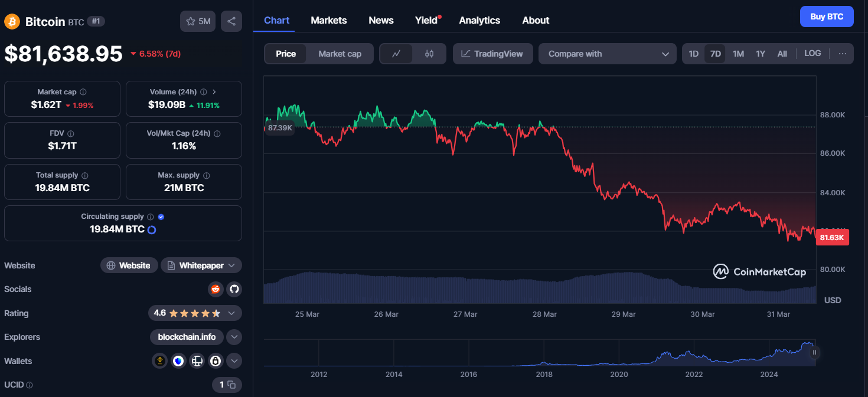Click the navigator pause handle icon
Image resolution: width=868 pixels, height=397 pixels.
click(x=814, y=353)
